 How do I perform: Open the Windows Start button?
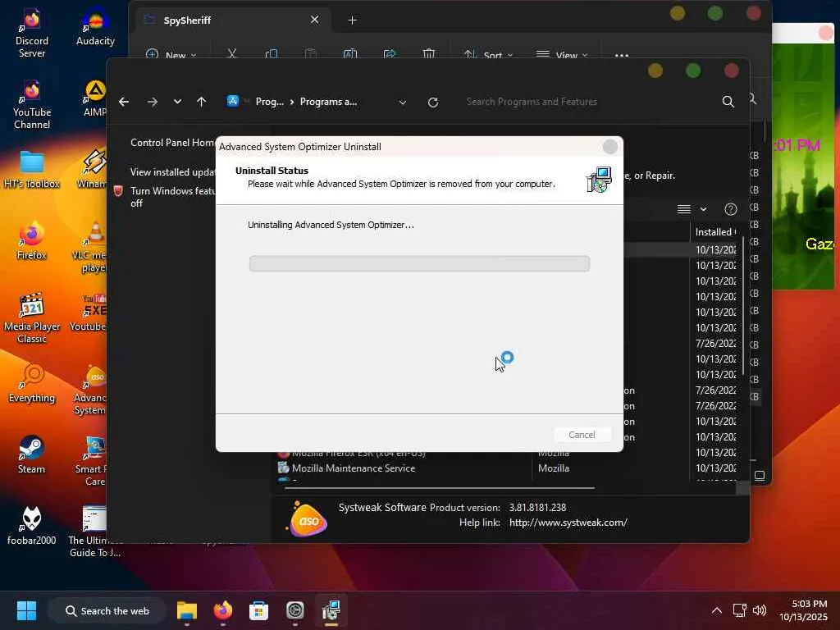tap(26, 610)
